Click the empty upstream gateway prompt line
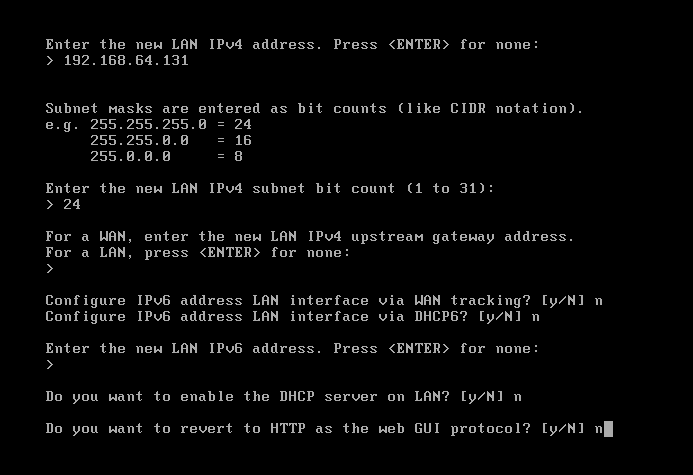This screenshot has width=693, height=475. tap(50, 269)
